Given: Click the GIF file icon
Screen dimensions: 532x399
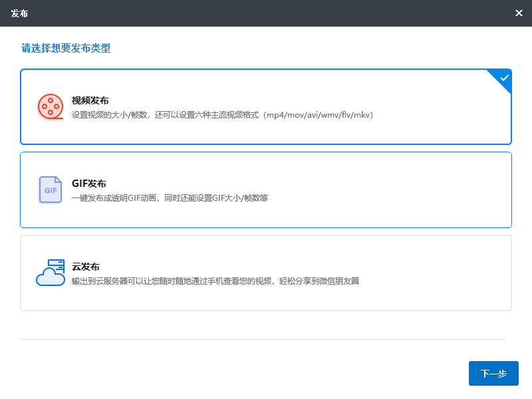Looking at the screenshot, I should pyautogui.click(x=51, y=190).
